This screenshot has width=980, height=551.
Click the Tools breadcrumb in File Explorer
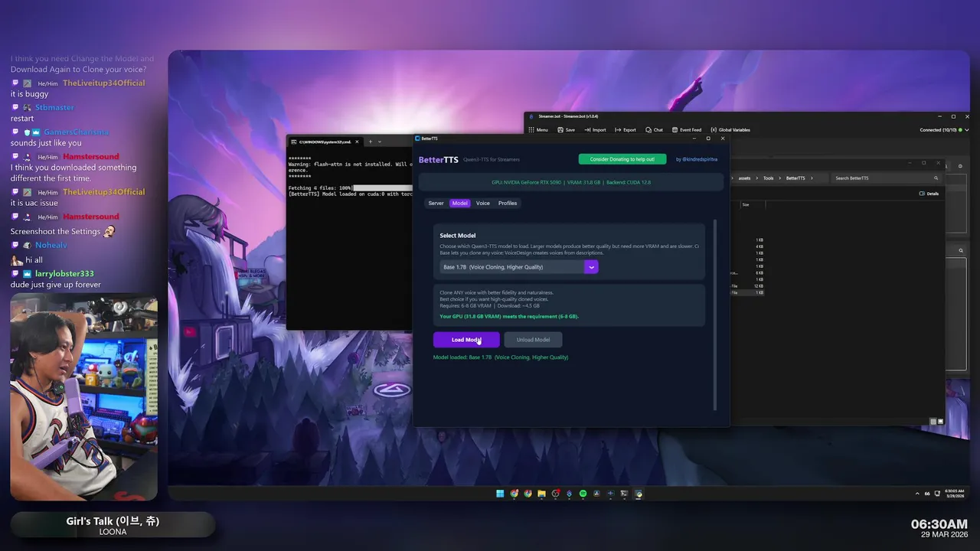768,178
